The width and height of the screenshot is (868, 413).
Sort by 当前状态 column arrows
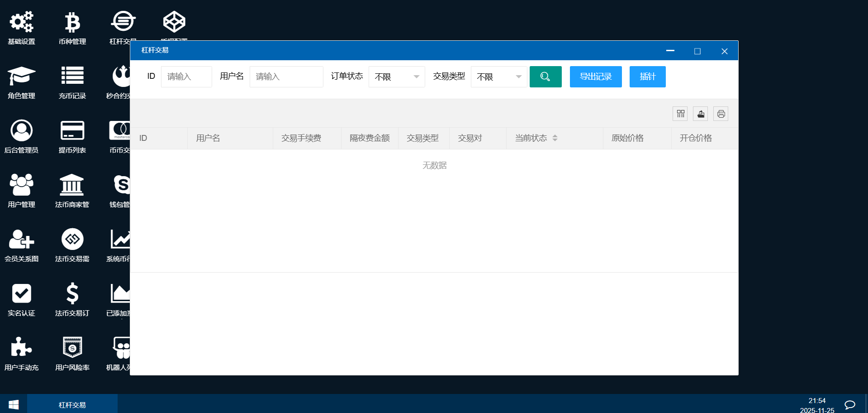click(x=555, y=138)
